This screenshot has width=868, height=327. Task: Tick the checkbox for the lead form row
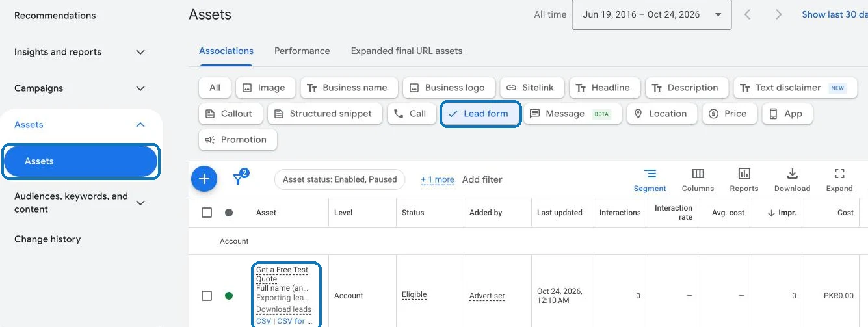tap(207, 296)
